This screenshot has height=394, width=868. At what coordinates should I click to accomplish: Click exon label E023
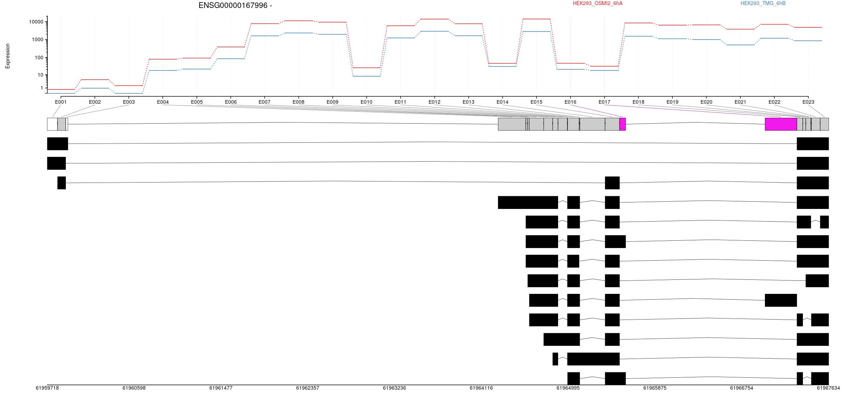[808, 102]
